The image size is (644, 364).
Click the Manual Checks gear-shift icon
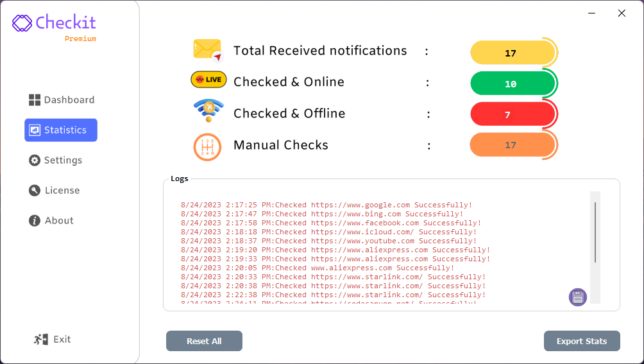(x=207, y=146)
